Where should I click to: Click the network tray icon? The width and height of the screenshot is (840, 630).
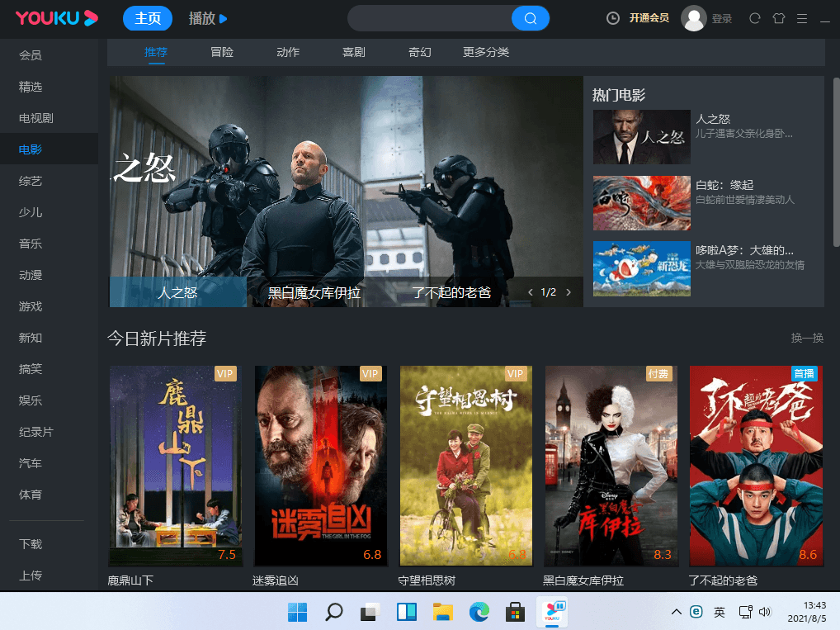click(x=745, y=612)
